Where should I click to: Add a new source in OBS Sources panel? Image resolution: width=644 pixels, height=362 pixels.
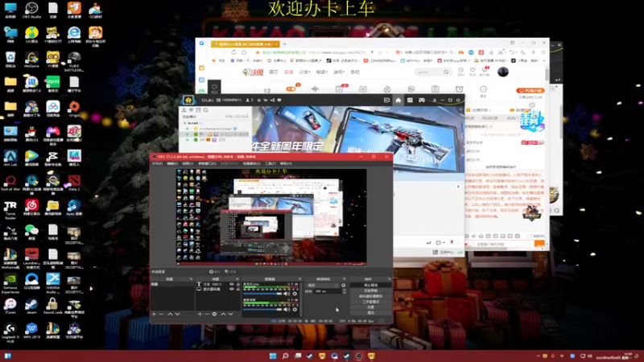(x=200, y=314)
